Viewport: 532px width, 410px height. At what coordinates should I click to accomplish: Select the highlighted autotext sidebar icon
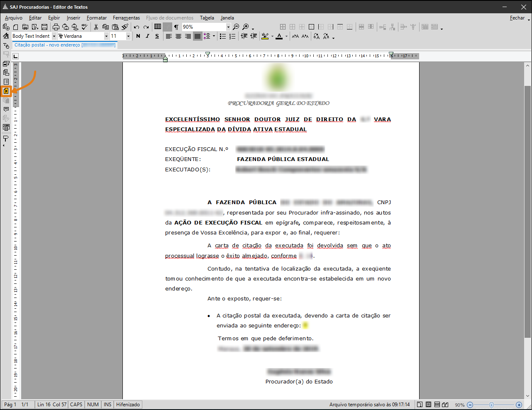click(6, 91)
